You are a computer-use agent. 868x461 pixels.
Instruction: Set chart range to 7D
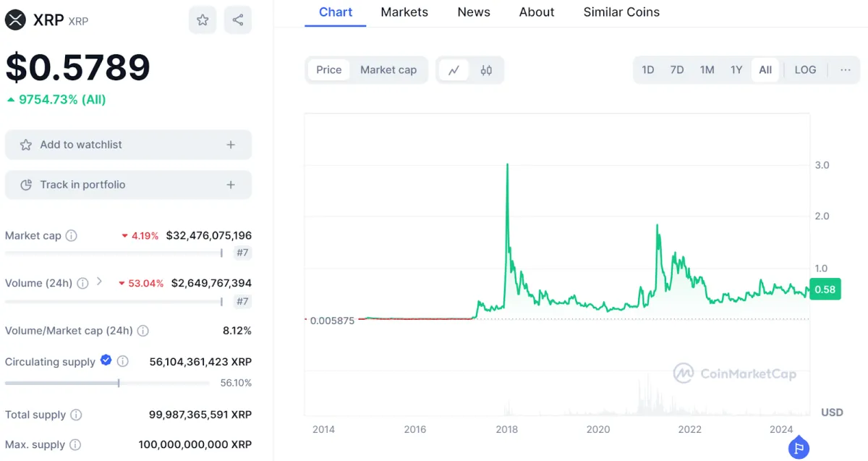pos(677,70)
